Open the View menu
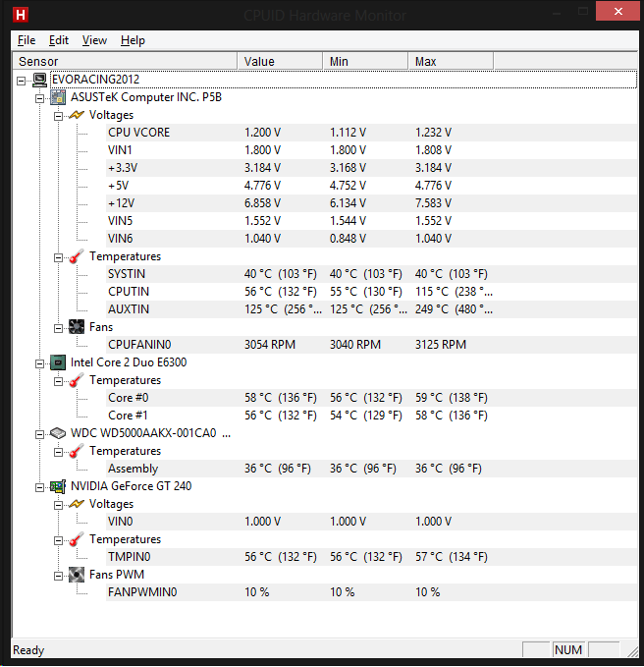Image resolution: width=644 pixels, height=667 pixels. point(94,40)
